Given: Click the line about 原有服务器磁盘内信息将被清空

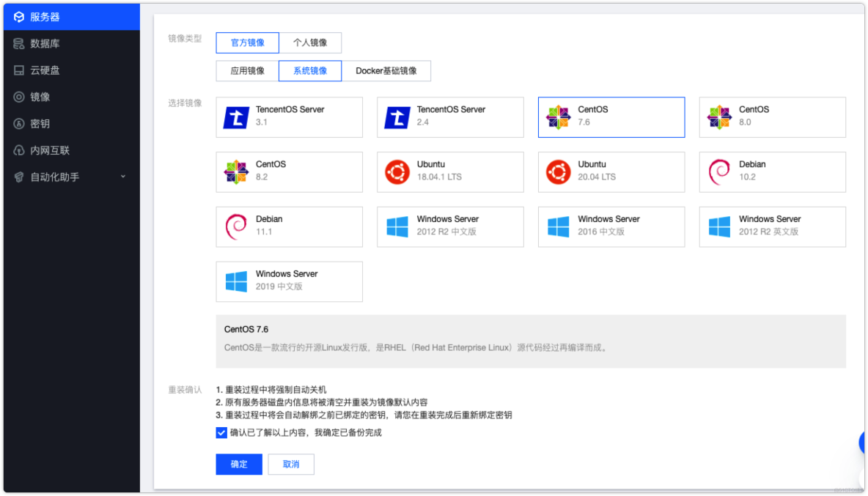Looking at the screenshot, I should click(322, 402).
